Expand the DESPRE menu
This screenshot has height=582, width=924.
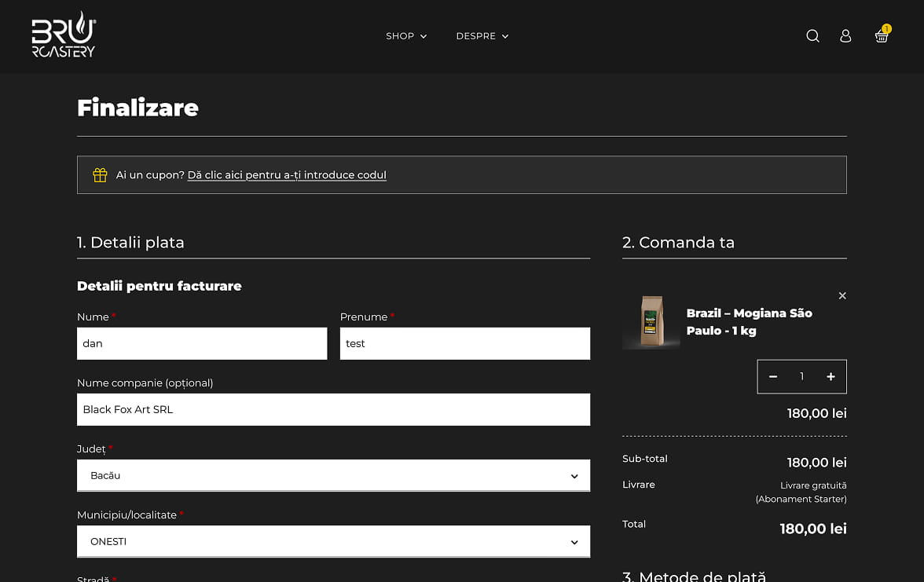point(482,36)
